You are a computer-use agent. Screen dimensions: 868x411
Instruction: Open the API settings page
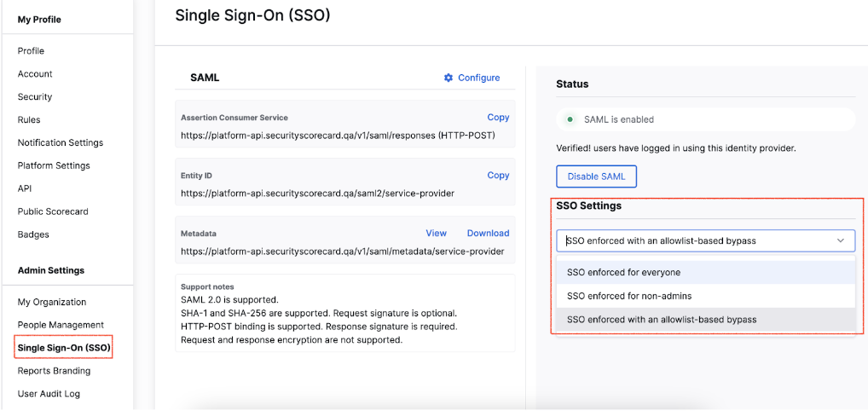click(x=25, y=189)
